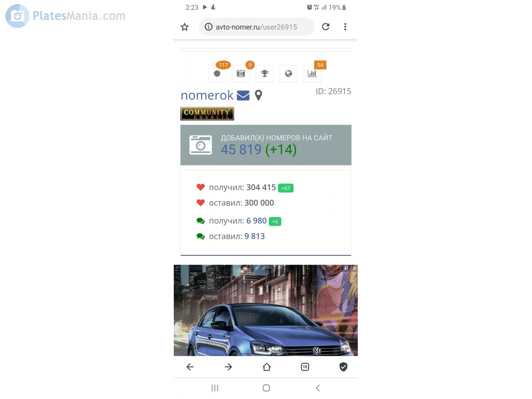
Task: Reload the page with refresh icon
Action: (x=325, y=27)
